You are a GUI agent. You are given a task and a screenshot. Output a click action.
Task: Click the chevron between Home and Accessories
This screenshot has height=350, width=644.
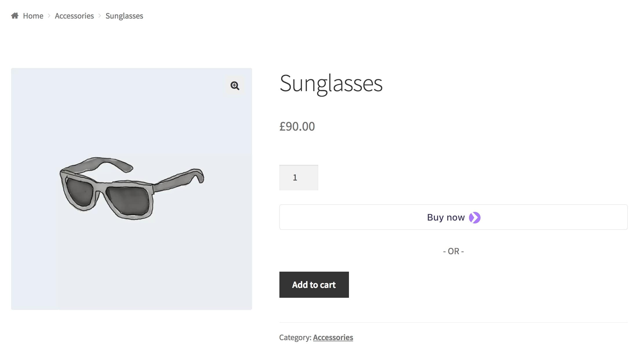[x=49, y=16]
